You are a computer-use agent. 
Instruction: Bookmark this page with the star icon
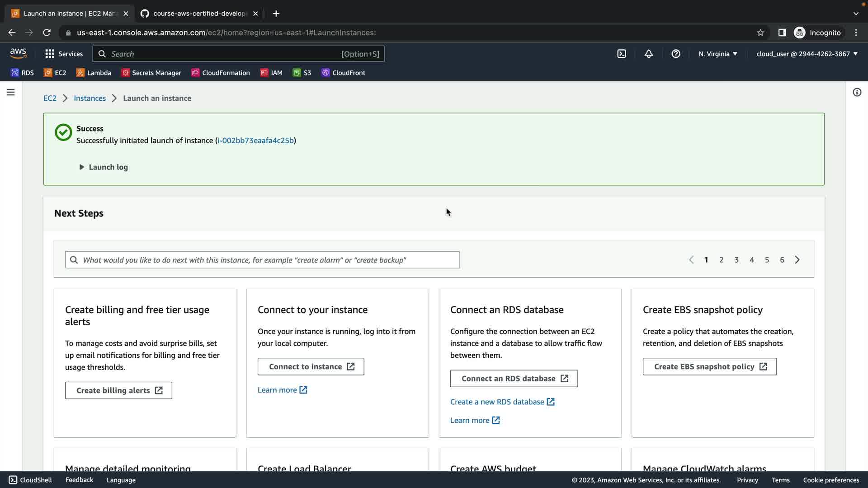(x=760, y=33)
